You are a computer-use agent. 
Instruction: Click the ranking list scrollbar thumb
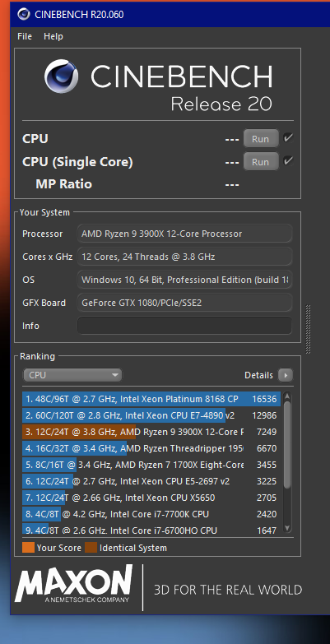pyautogui.click(x=287, y=446)
